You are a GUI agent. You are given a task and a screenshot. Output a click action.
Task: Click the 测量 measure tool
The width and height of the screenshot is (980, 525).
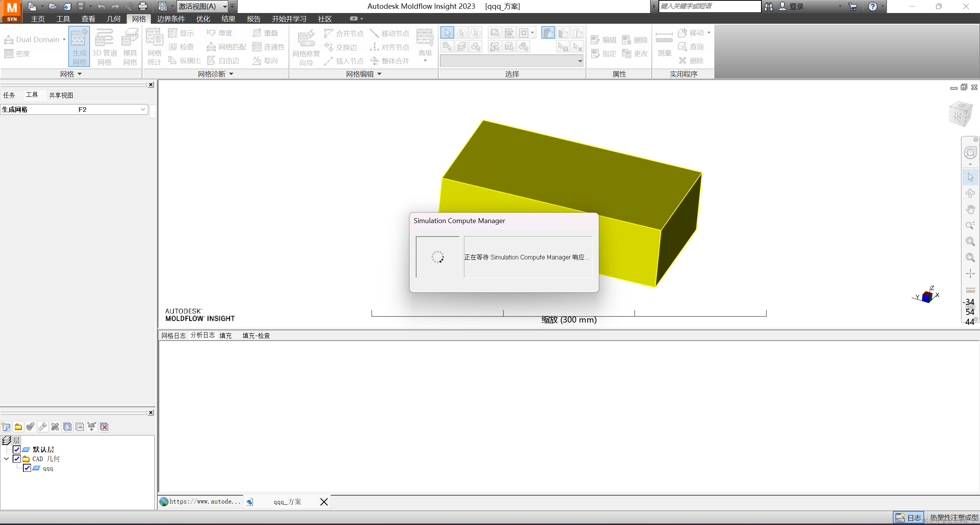pos(664,44)
